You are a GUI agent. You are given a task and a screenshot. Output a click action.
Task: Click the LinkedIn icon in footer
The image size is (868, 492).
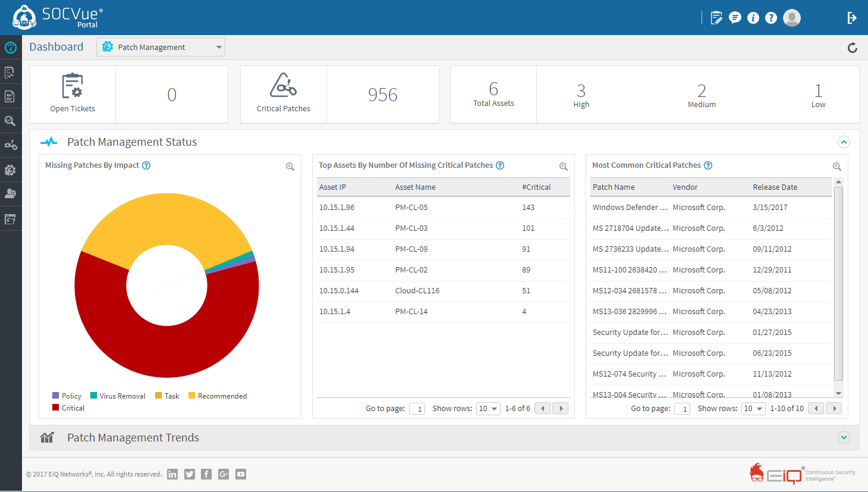coord(172,474)
